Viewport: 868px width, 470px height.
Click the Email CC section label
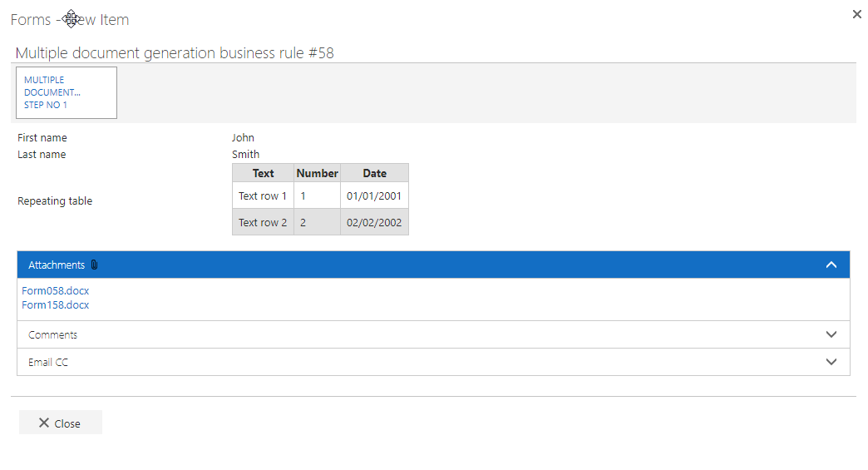48,362
